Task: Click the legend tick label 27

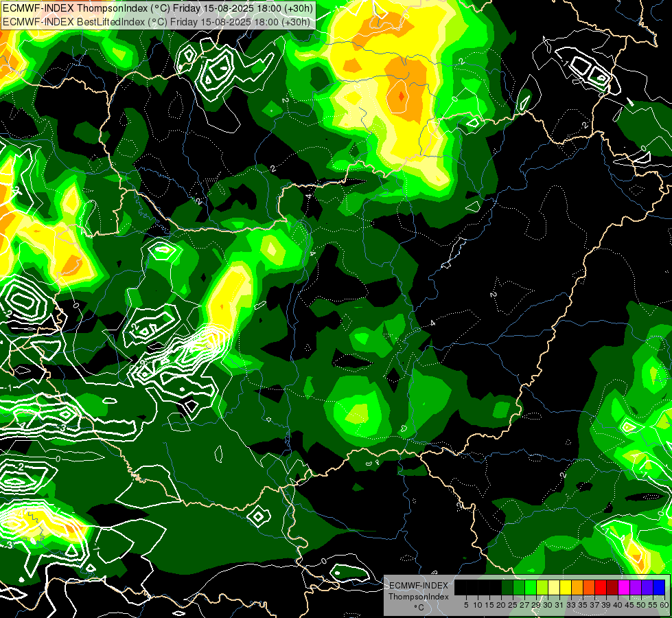Action: (x=524, y=605)
